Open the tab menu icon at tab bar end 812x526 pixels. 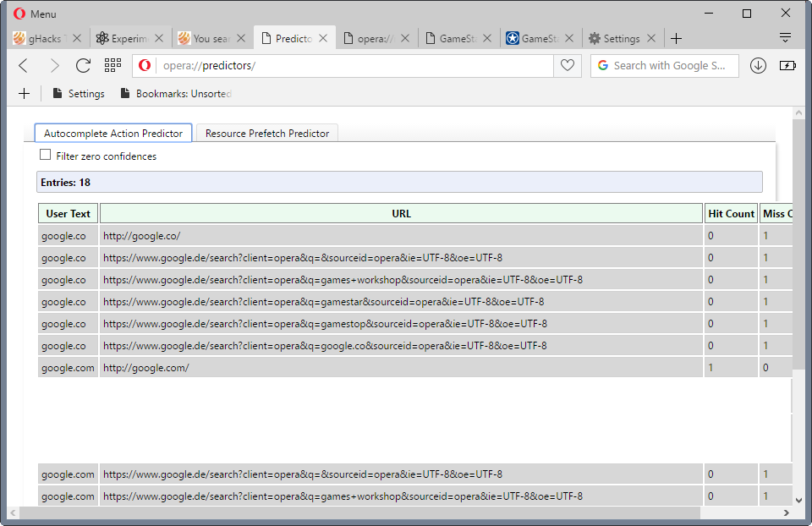click(x=785, y=37)
